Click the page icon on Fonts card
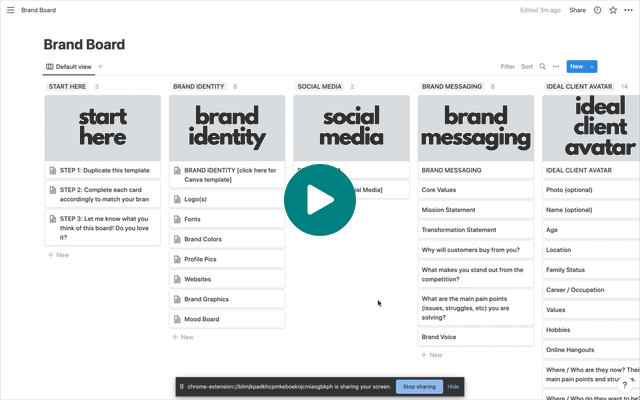 click(x=177, y=219)
